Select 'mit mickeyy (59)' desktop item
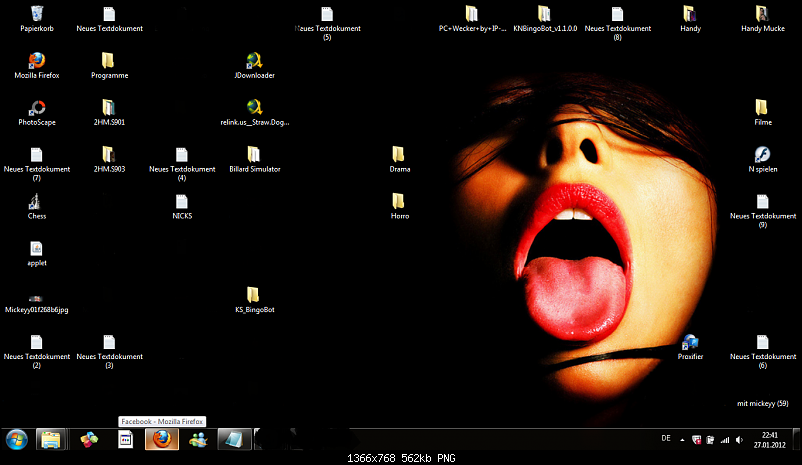The width and height of the screenshot is (802, 465). [763, 404]
